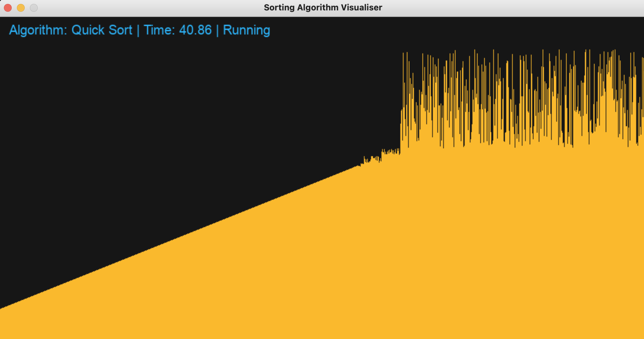This screenshot has width=644, height=339.
Task: Click the 'Time: 40.86' readout
Action: (x=178, y=30)
